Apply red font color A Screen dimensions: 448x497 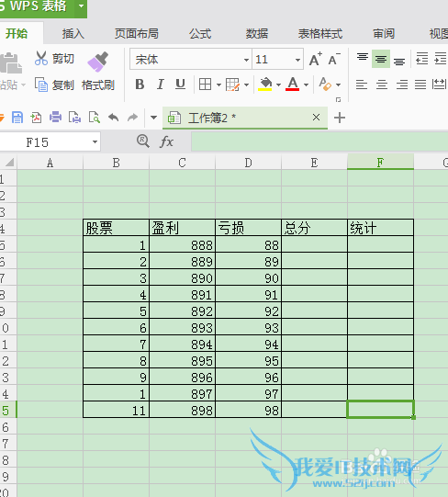pos(293,85)
